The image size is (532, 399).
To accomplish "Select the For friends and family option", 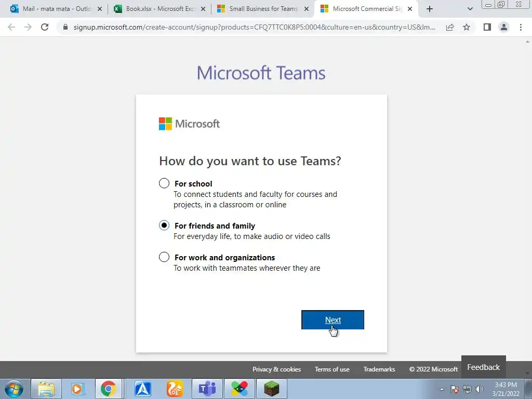I will point(164,225).
